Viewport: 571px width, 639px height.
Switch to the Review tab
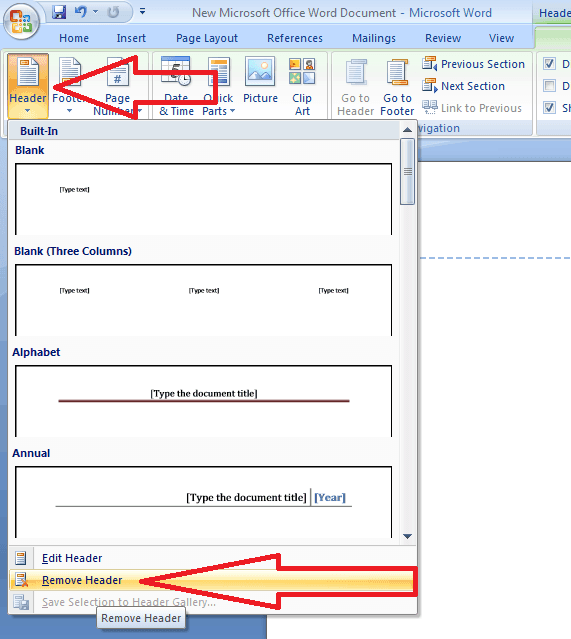point(443,38)
